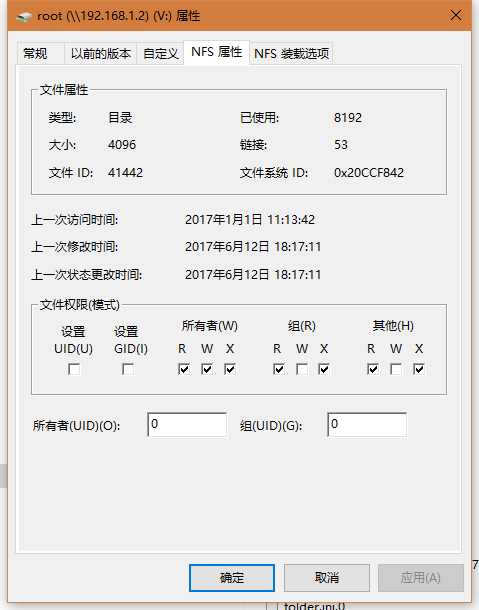Image resolution: width=479 pixels, height=610 pixels.
Task: Select the 自定义 tab
Action: click(x=160, y=53)
